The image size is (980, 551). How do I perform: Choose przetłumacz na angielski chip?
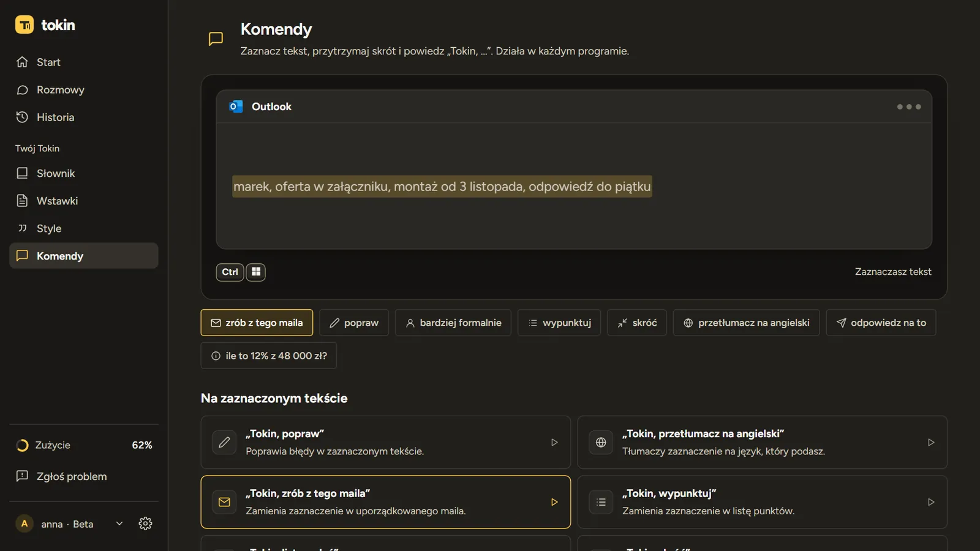coord(746,323)
